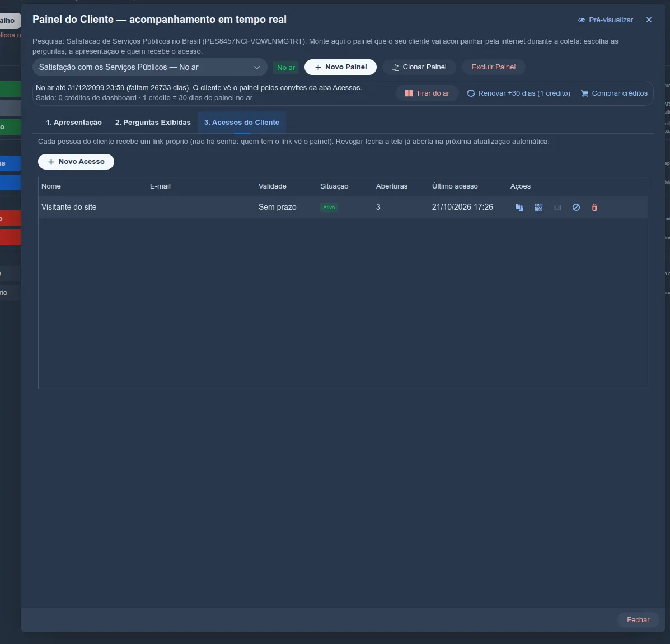
Task: Revoke access of Visitante do site
Action: coord(576,207)
